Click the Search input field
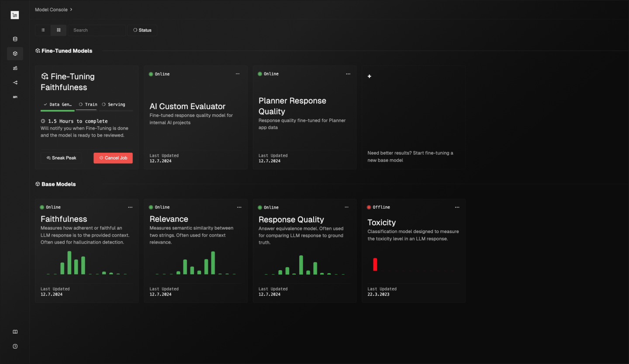Image resolution: width=629 pixels, height=364 pixels. coord(97,30)
